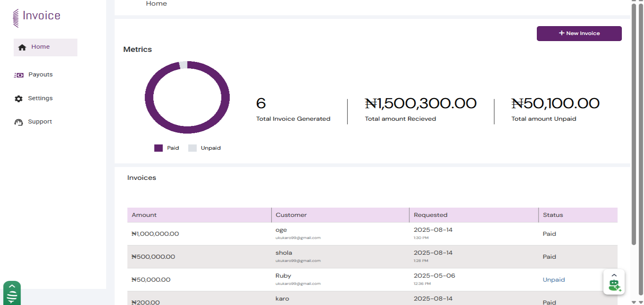
Task: Click the Invoices section heading
Action: click(x=142, y=178)
